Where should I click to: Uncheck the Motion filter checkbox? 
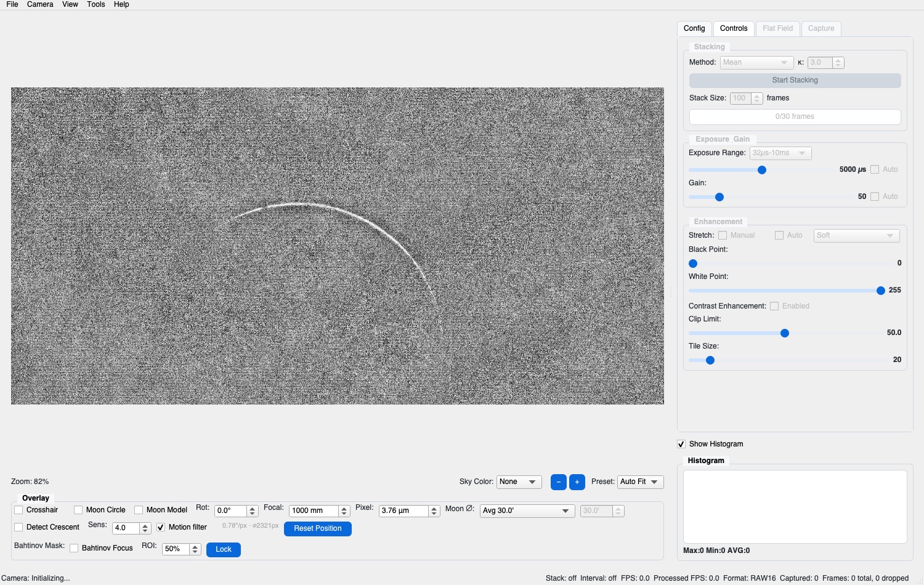161,527
